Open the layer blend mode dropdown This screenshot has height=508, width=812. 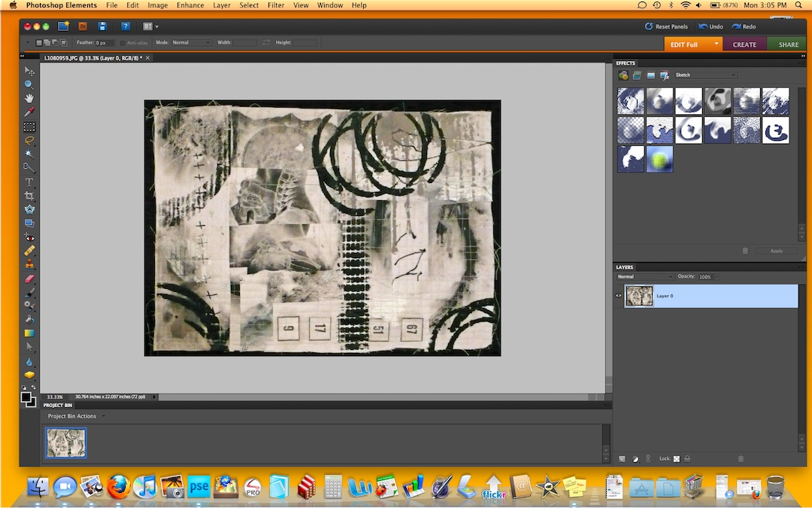(x=645, y=276)
